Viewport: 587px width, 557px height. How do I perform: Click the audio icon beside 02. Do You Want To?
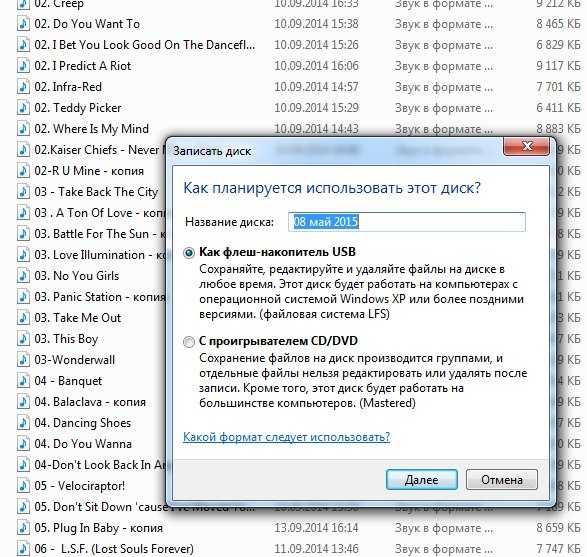point(23,24)
